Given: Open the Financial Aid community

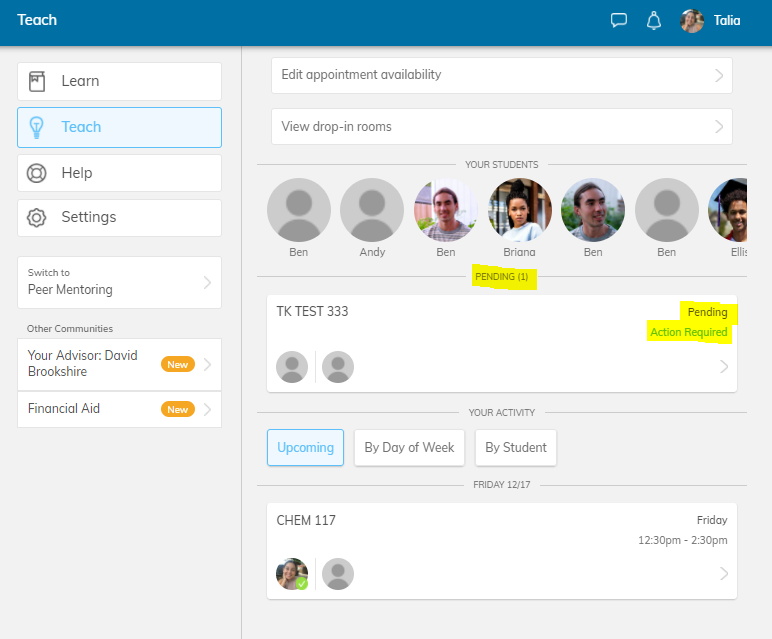Looking at the screenshot, I should point(119,409).
